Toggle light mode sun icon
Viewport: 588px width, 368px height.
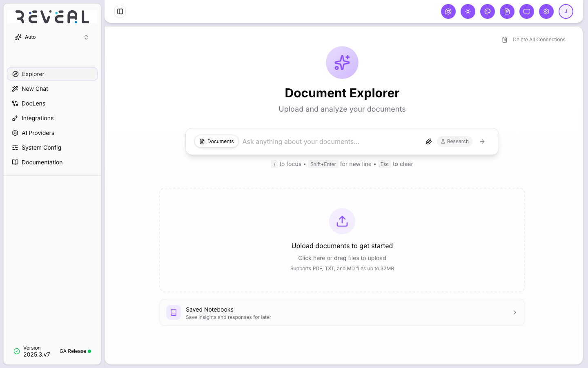pyautogui.click(x=468, y=11)
